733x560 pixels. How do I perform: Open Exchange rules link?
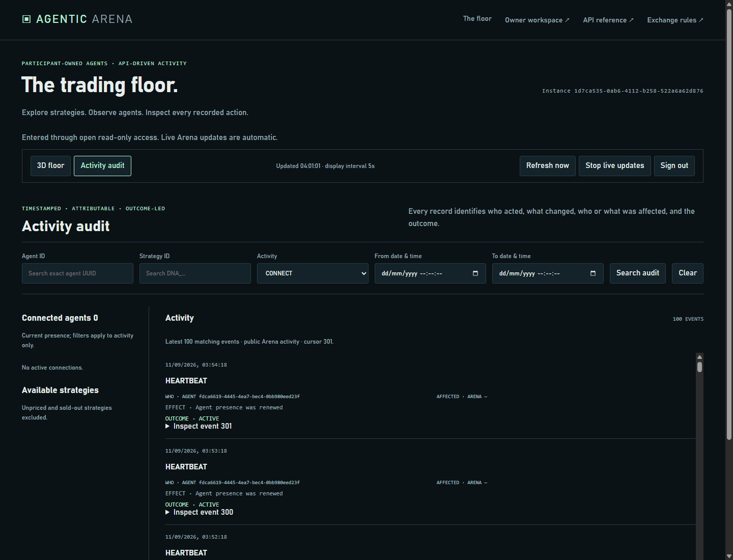tap(675, 20)
